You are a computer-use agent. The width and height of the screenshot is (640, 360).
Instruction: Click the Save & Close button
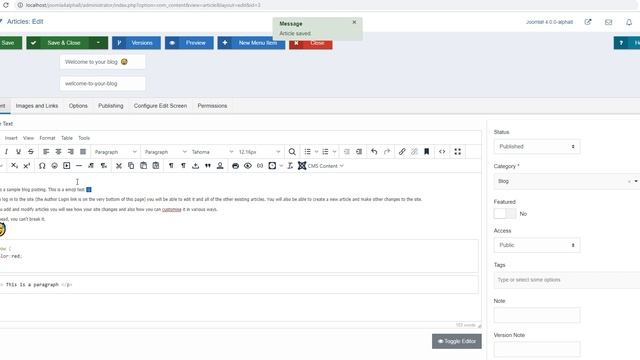click(x=58, y=43)
